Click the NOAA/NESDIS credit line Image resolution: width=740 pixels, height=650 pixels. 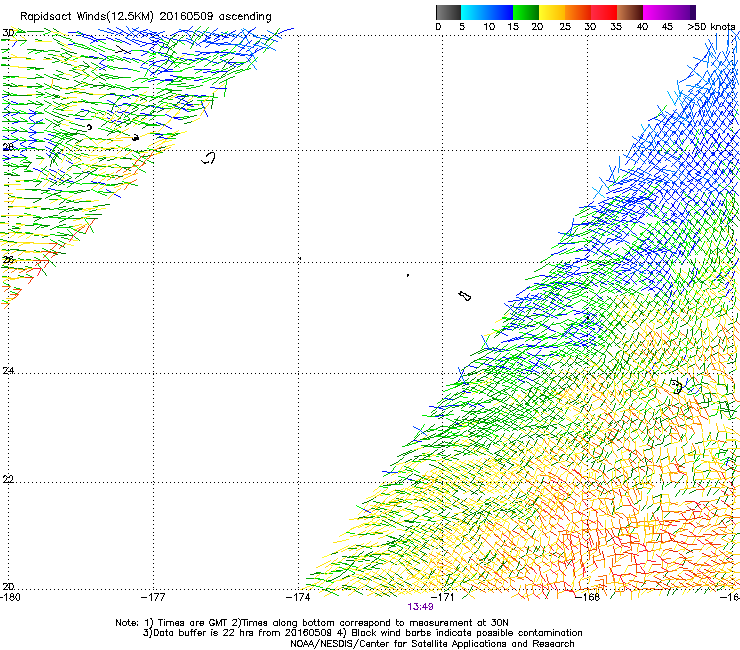pos(432,644)
